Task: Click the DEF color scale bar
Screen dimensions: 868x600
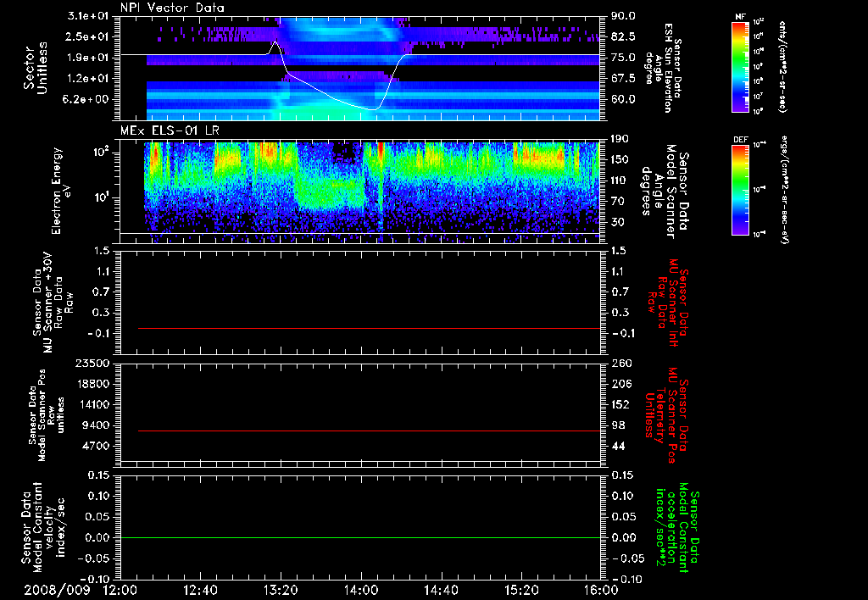Action: coord(739,189)
